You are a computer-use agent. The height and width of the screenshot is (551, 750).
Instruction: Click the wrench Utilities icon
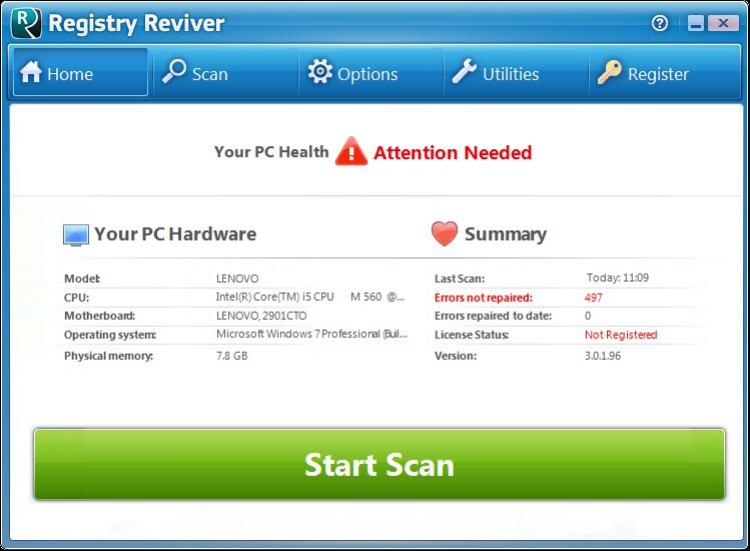click(464, 71)
